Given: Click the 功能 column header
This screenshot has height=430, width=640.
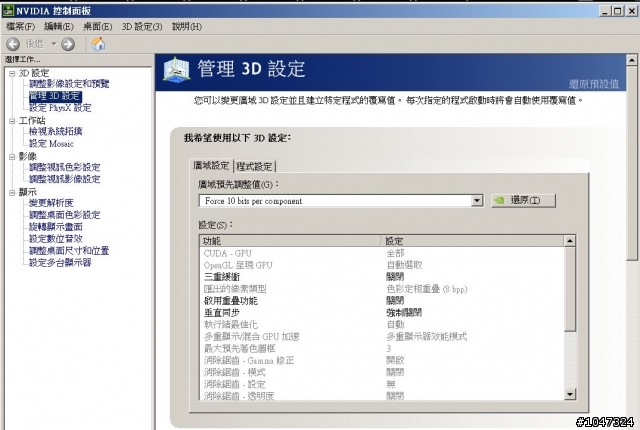Looking at the screenshot, I should coord(290,241).
